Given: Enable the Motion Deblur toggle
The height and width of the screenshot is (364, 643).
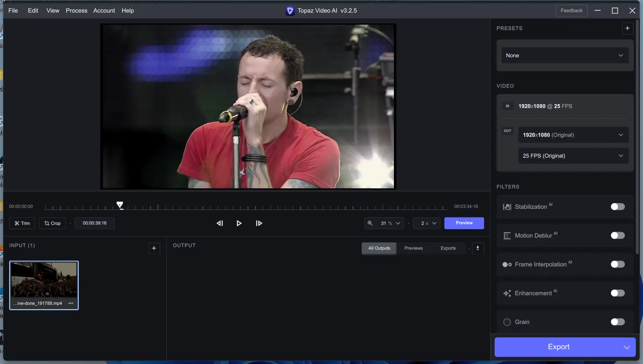Looking at the screenshot, I should pyautogui.click(x=618, y=236).
